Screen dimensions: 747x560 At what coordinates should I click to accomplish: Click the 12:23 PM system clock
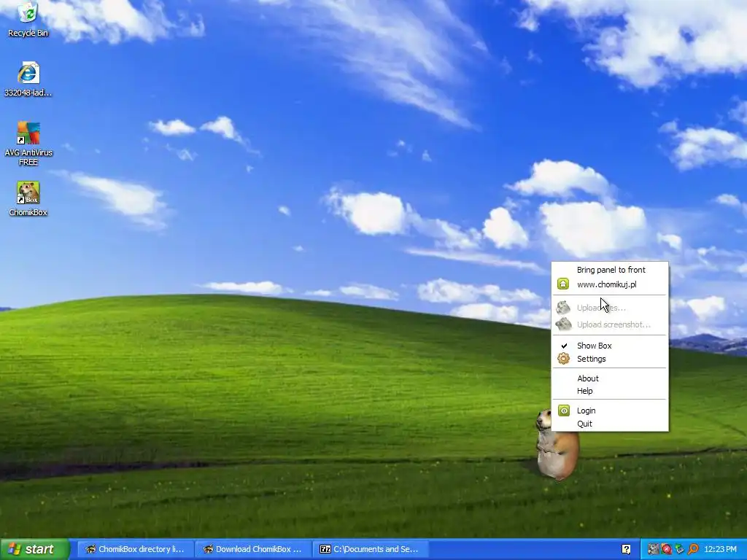[x=720, y=549]
